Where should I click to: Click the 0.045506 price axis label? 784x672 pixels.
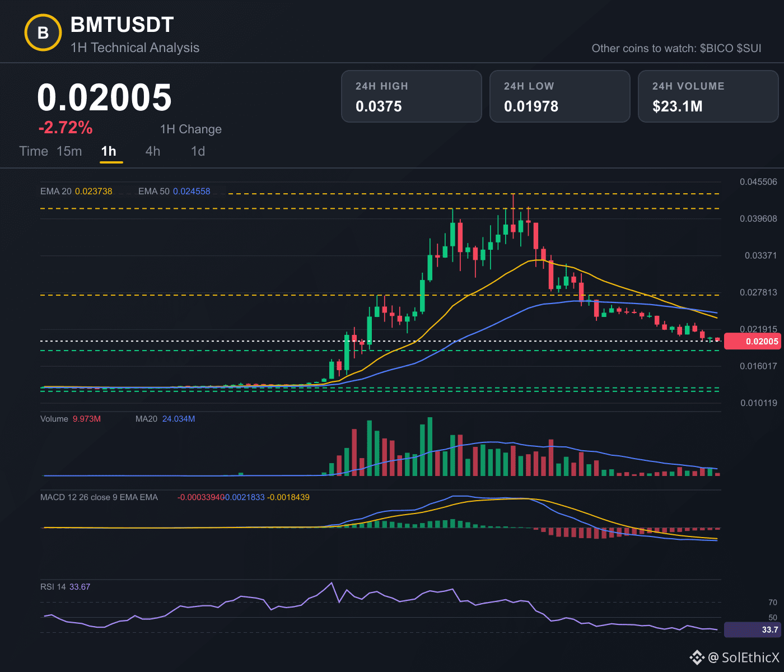[758, 182]
